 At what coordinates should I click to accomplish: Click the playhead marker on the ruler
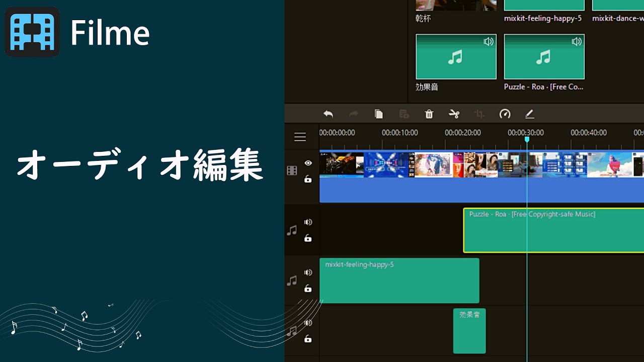pyautogui.click(x=527, y=139)
